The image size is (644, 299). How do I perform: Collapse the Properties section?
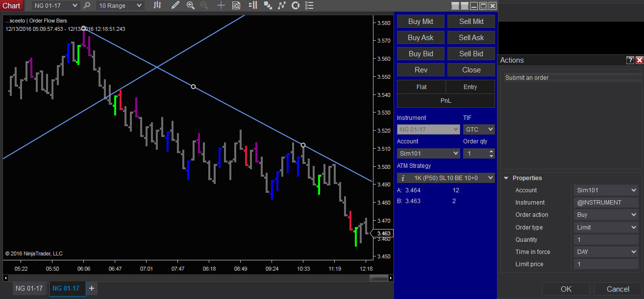(506, 178)
